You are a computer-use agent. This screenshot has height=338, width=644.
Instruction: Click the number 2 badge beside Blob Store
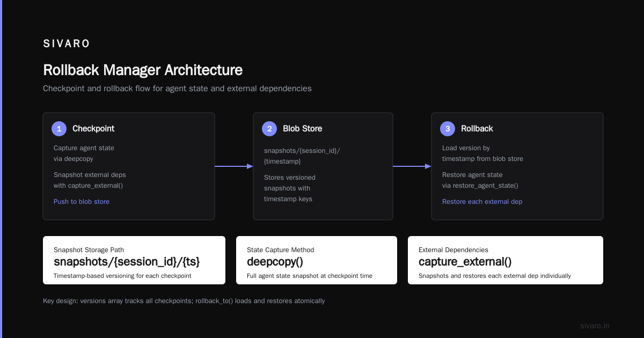[269, 129]
